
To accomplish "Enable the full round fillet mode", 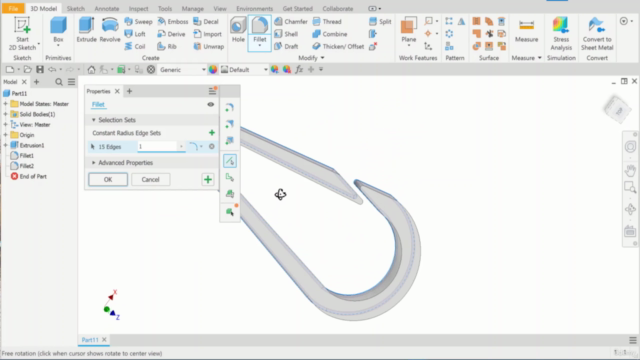I will pyautogui.click(x=230, y=140).
